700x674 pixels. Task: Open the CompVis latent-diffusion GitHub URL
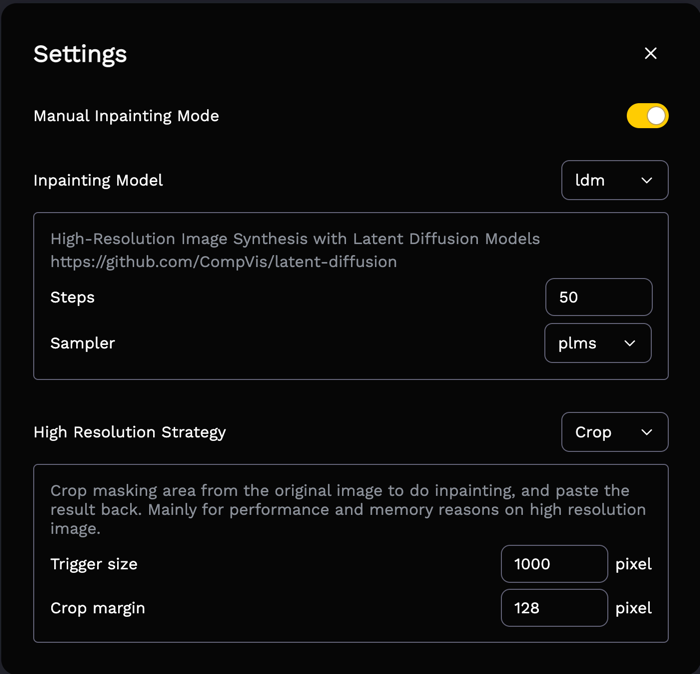223,262
